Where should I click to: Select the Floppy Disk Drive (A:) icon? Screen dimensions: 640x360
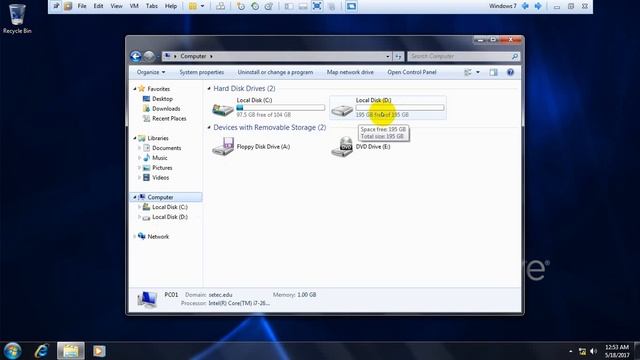(222, 146)
